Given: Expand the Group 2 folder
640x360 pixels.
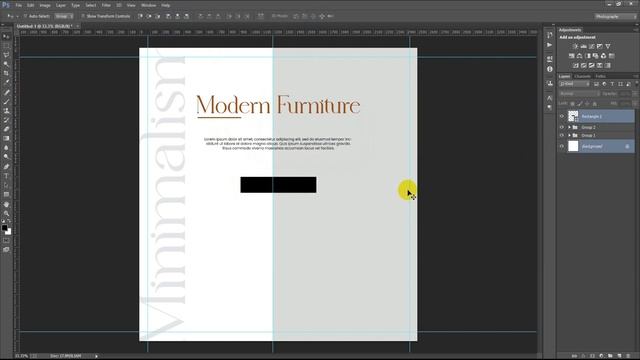Looking at the screenshot, I should click(569, 127).
